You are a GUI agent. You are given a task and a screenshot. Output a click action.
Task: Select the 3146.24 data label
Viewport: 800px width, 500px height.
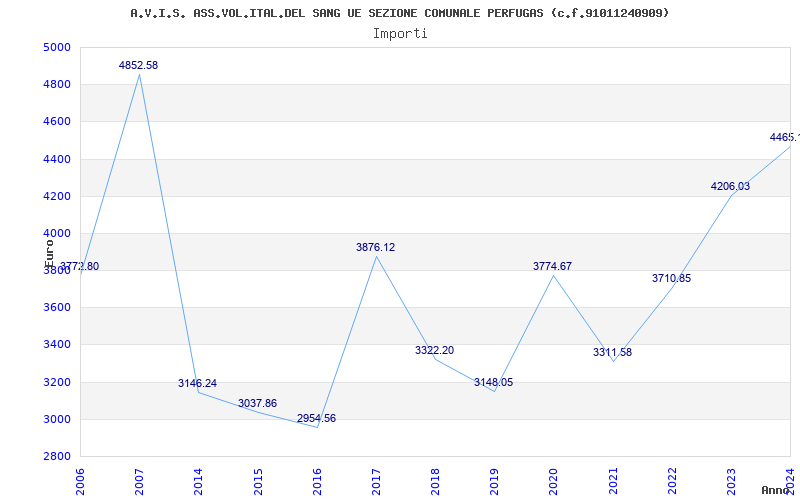[197, 383]
